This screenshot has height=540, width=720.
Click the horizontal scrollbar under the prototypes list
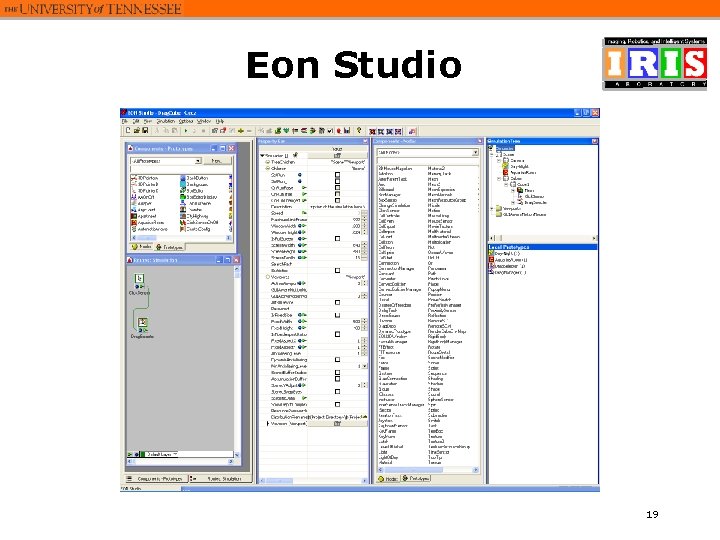181,238
